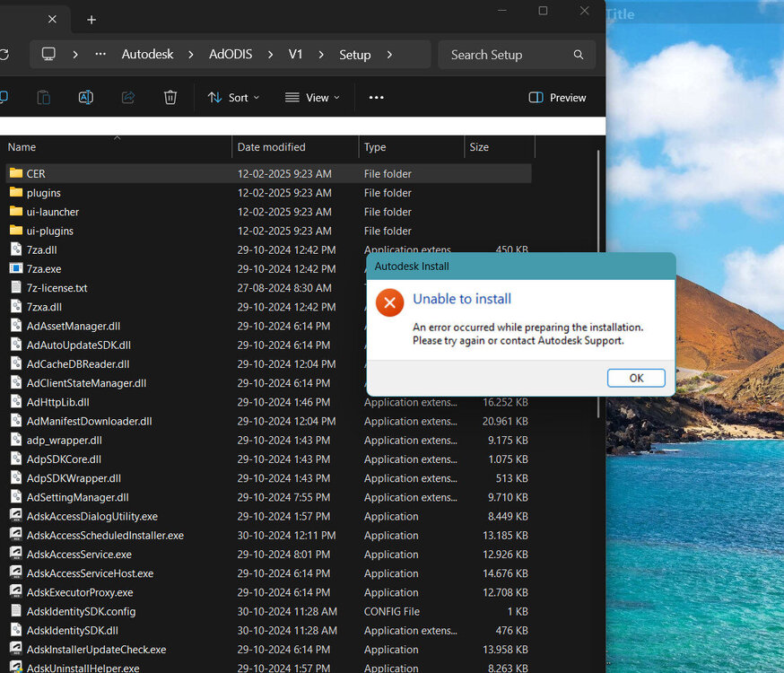This screenshot has height=673, width=784.
Task: Select the CER folder
Action: (x=36, y=173)
